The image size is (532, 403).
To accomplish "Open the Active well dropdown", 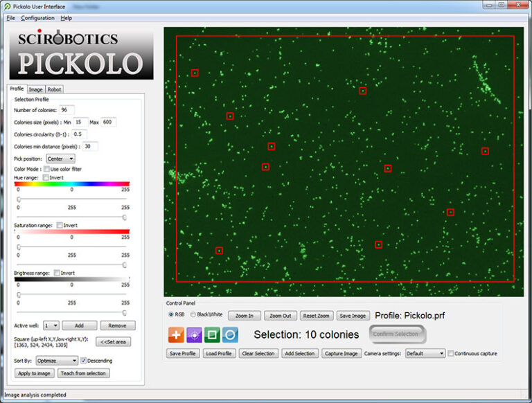I will tap(51, 325).
